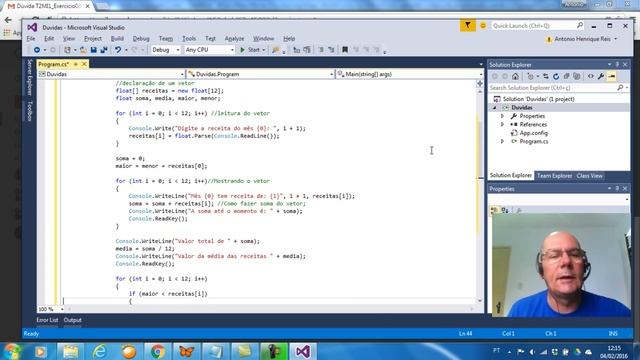Open the Main(string[] args) member dropdown

(410, 74)
